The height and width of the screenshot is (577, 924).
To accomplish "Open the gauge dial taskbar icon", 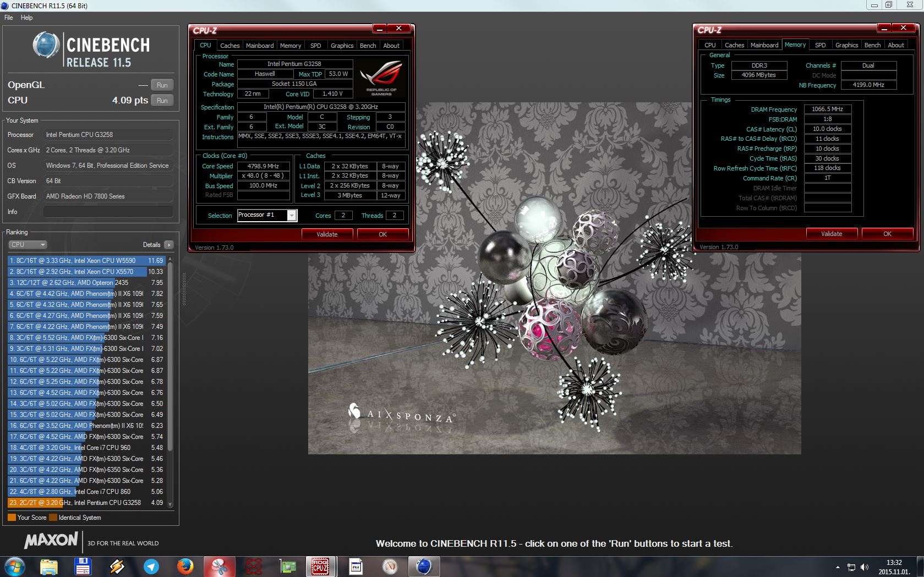I will [390, 566].
